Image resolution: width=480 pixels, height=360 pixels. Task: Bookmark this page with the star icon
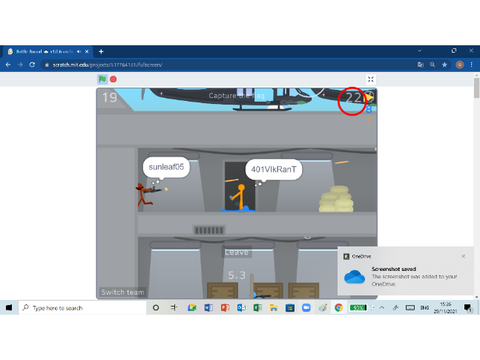tap(444, 65)
